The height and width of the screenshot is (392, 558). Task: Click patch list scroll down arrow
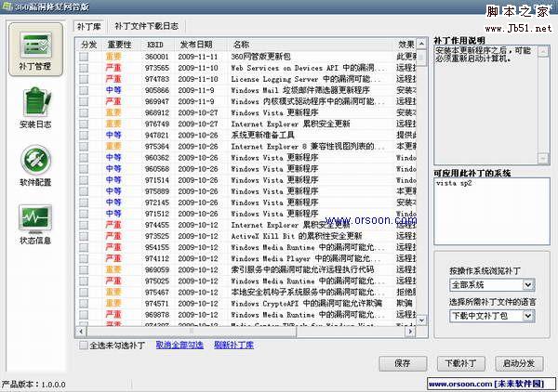click(421, 320)
